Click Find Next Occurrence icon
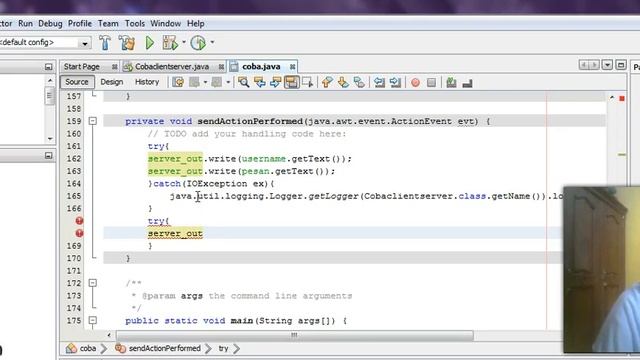This screenshot has width=640, height=360. 276,82
